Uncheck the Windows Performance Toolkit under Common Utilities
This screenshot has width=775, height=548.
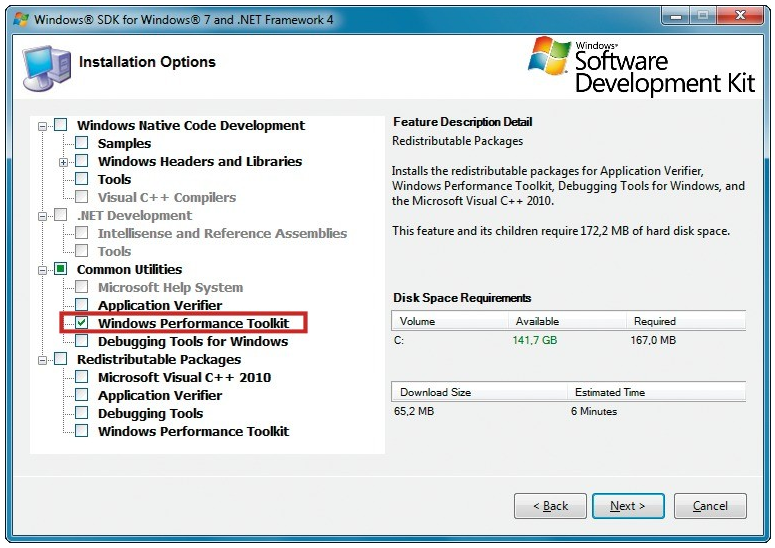[x=82, y=323]
